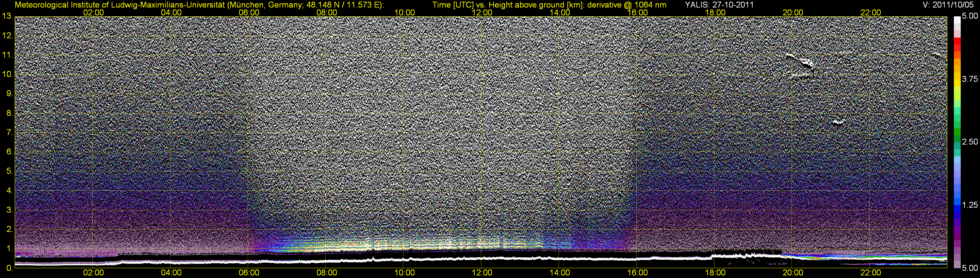Click the 16:00 label on the bottom time axis
Screen dimensions: 980x278
tap(638, 273)
